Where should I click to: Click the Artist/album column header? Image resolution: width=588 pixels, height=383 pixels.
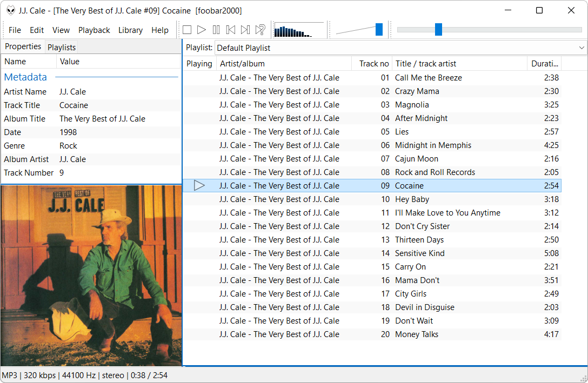(284, 64)
